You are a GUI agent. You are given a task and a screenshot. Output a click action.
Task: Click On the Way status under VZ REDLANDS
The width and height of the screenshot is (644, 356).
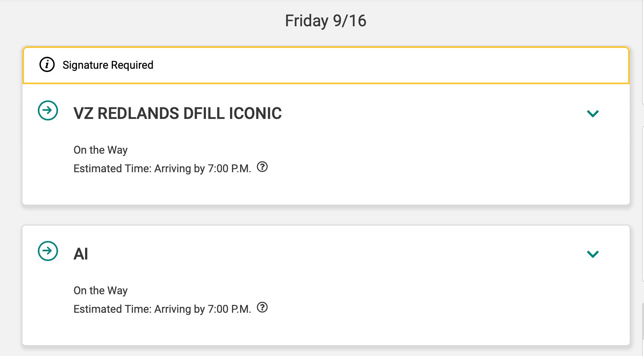[x=101, y=150]
